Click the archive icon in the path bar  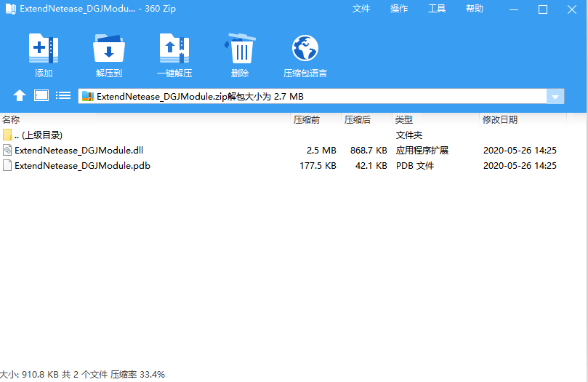[88, 97]
